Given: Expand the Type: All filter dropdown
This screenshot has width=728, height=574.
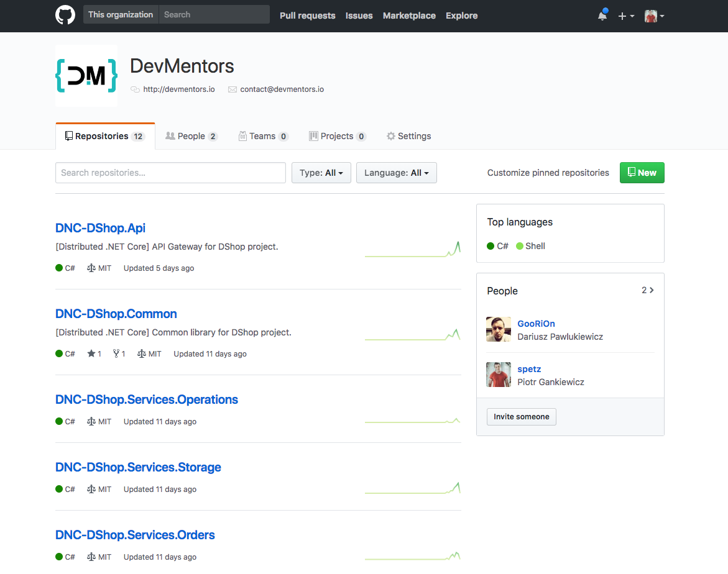Looking at the screenshot, I should click(321, 173).
